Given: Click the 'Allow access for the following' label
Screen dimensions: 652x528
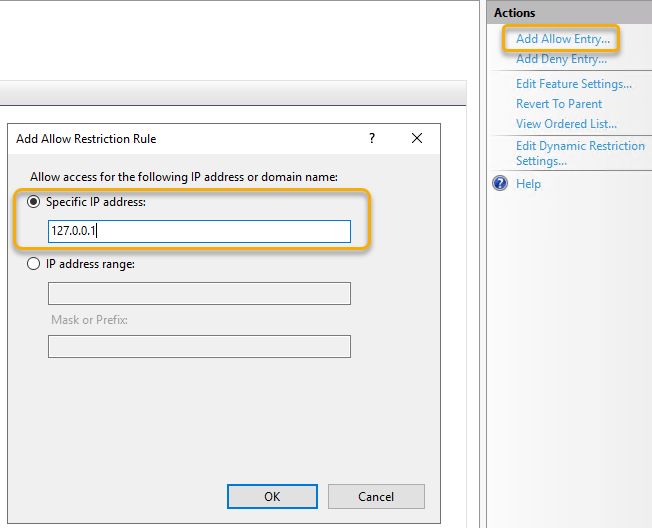Looking at the screenshot, I should pyautogui.click(x=184, y=177).
